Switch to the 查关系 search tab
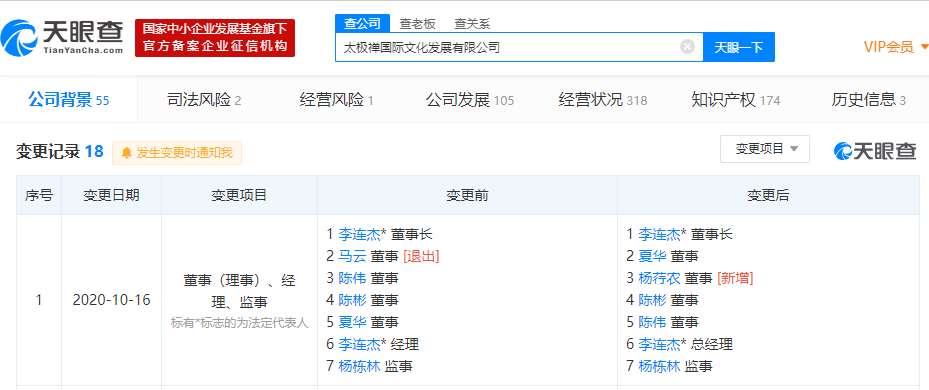This screenshot has height=390, width=929. 472,24
